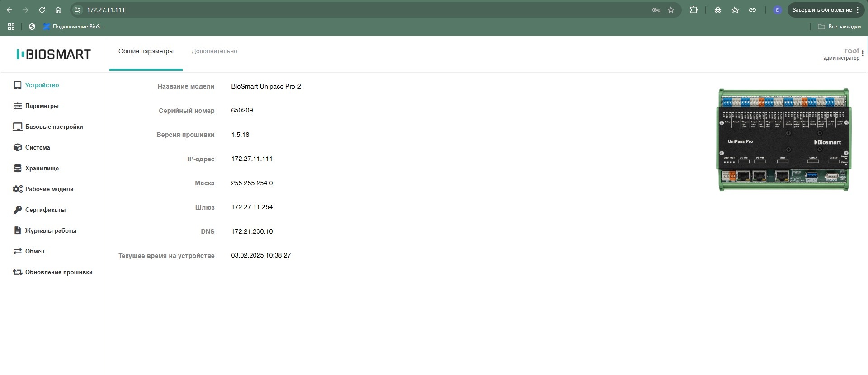Open the browser extensions puzzle icon
The height and width of the screenshot is (375, 868).
tap(693, 10)
